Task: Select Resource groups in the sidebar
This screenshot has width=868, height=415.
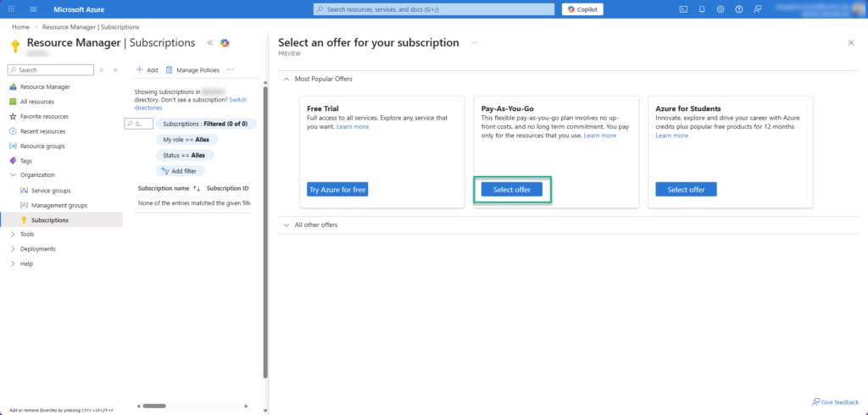Action: tap(42, 146)
